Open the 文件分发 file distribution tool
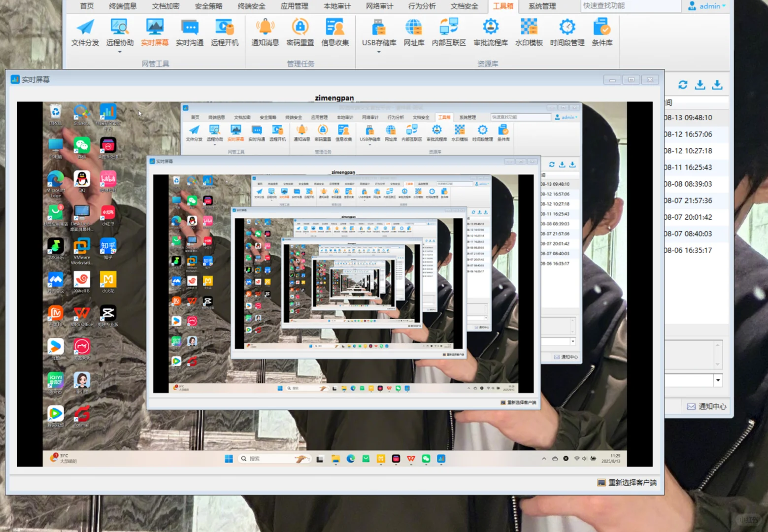The width and height of the screenshot is (768, 532). tap(85, 33)
